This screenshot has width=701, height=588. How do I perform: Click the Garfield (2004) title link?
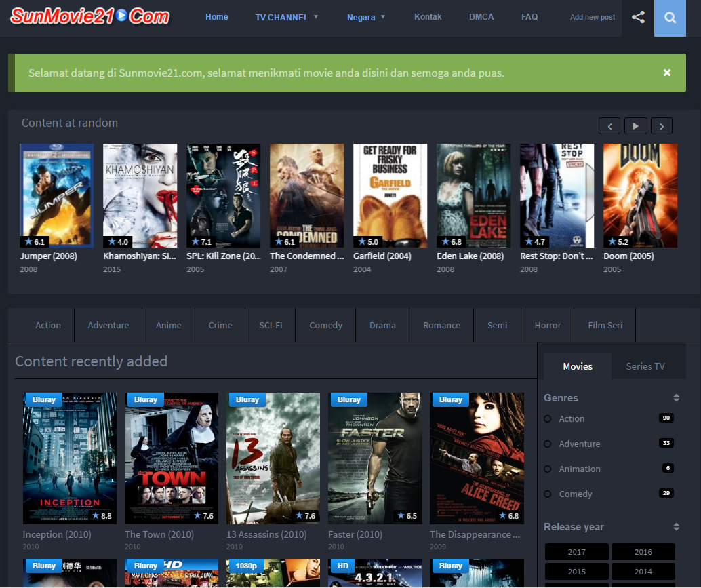382,256
